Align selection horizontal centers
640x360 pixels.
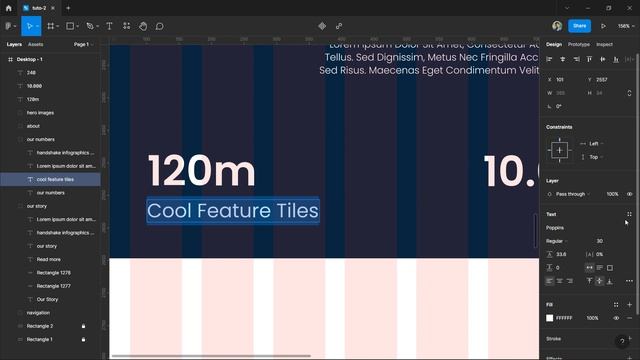coord(562,59)
